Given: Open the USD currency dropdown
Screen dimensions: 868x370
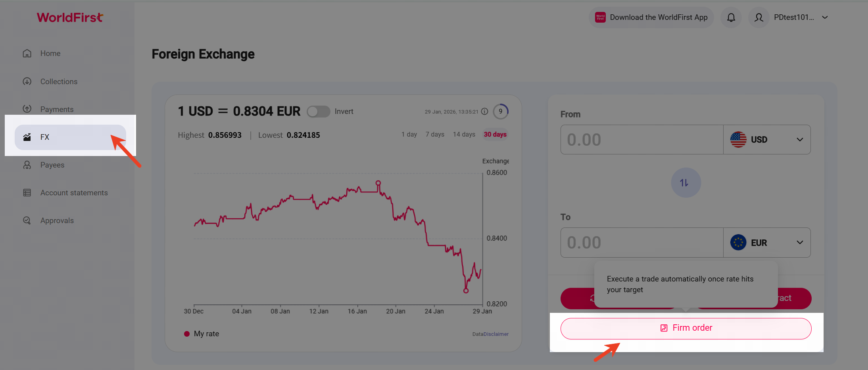Looking at the screenshot, I should coord(766,140).
